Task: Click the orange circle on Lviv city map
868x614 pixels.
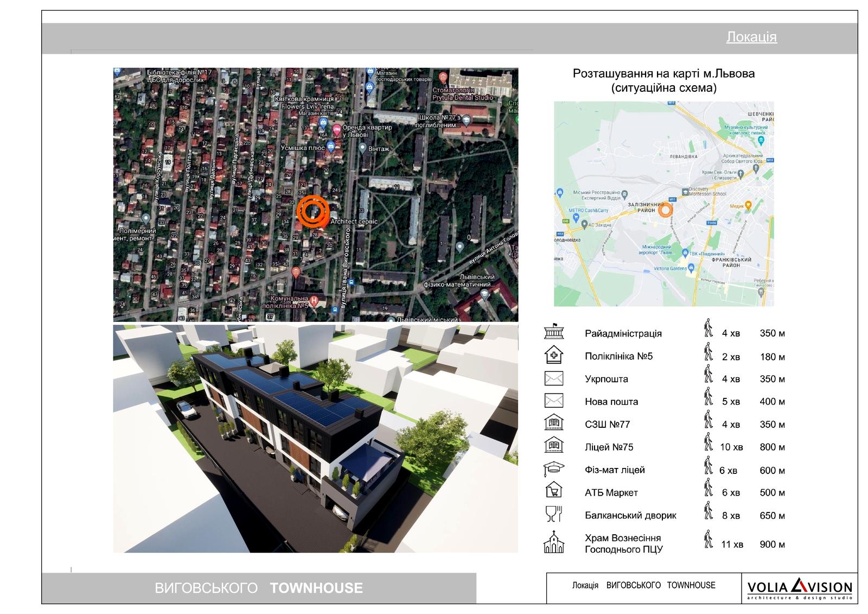Action: 665,210
